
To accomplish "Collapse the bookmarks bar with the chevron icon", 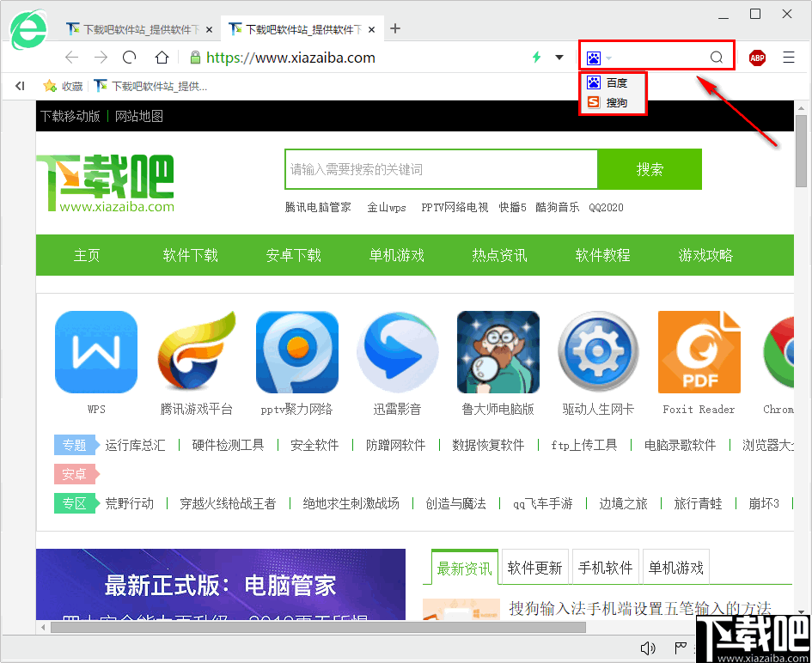I will point(19,85).
